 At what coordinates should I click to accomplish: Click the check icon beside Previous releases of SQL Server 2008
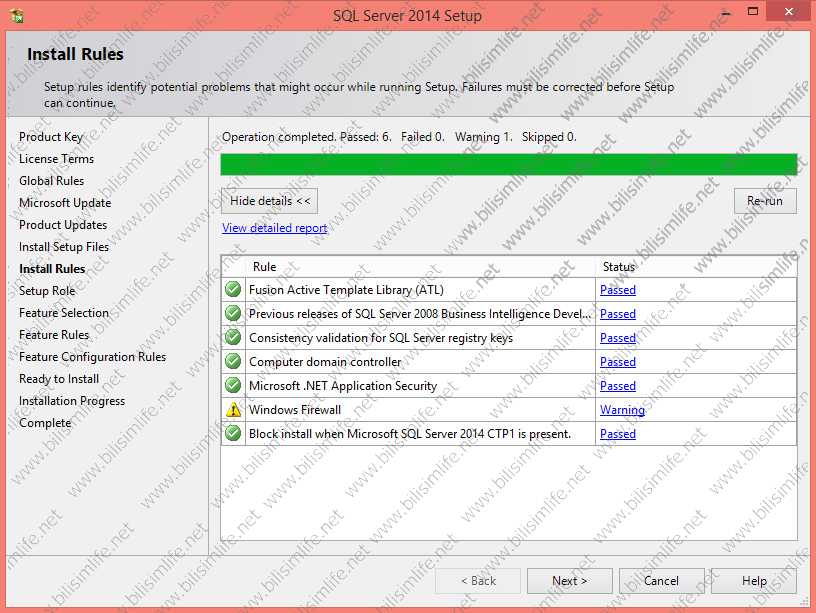(233, 313)
